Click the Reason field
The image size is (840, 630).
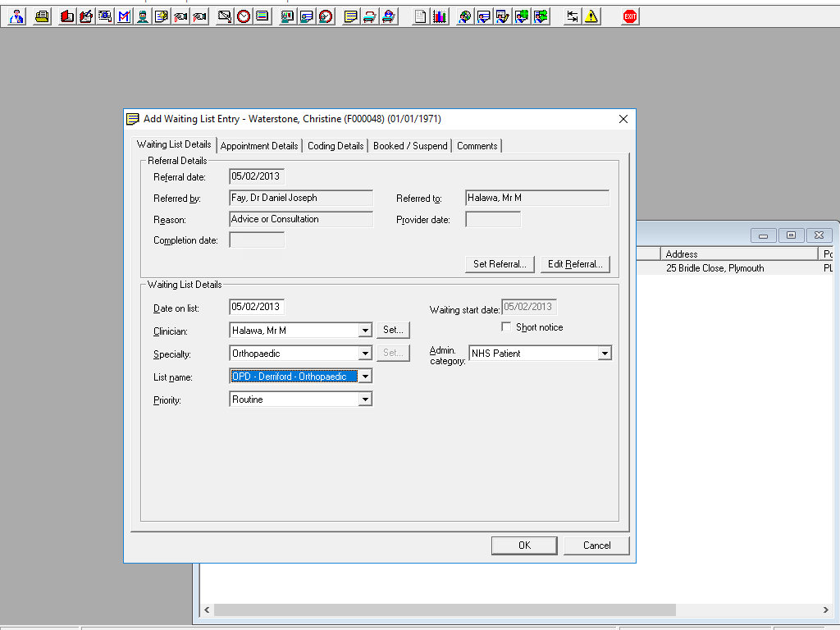coord(301,219)
